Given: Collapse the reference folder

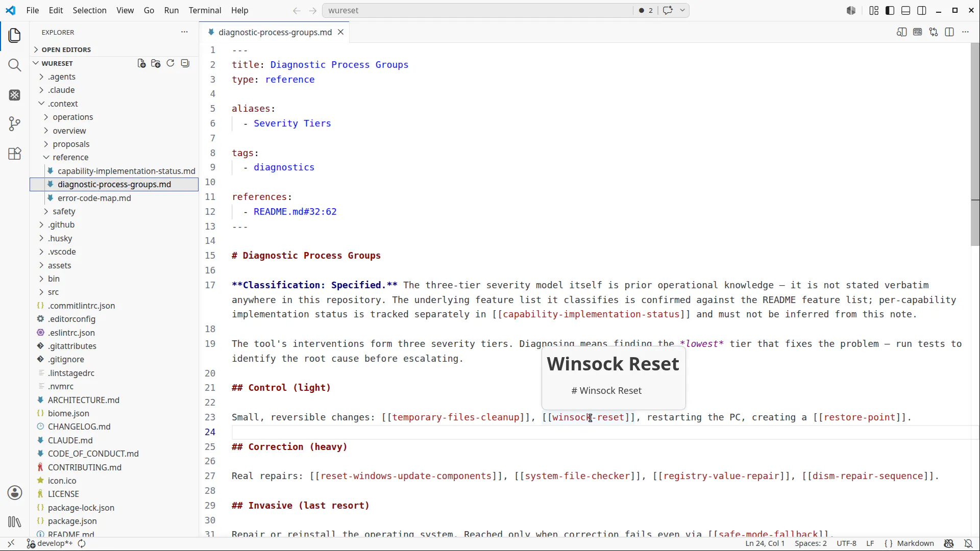Looking at the screenshot, I should tap(70, 157).
